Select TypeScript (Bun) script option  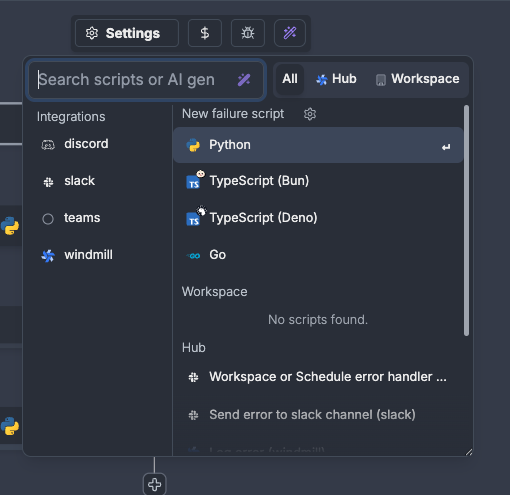click(318, 181)
